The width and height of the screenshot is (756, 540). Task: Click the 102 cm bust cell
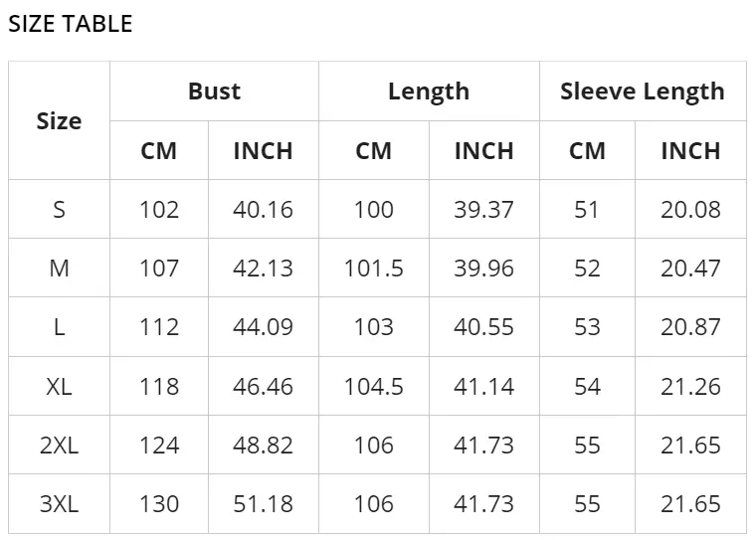point(159,210)
